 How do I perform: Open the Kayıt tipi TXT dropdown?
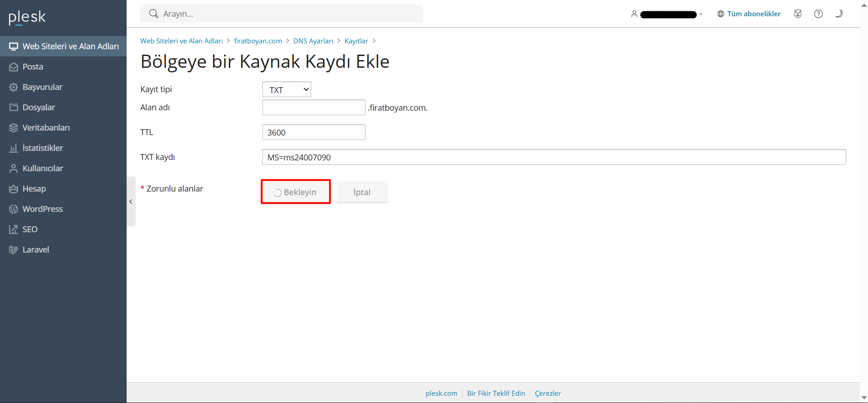(x=287, y=89)
